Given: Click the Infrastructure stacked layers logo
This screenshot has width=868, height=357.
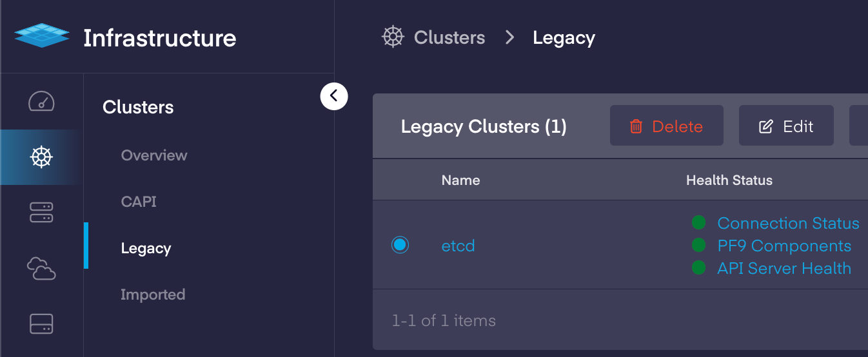Looking at the screenshot, I should pyautogui.click(x=42, y=35).
